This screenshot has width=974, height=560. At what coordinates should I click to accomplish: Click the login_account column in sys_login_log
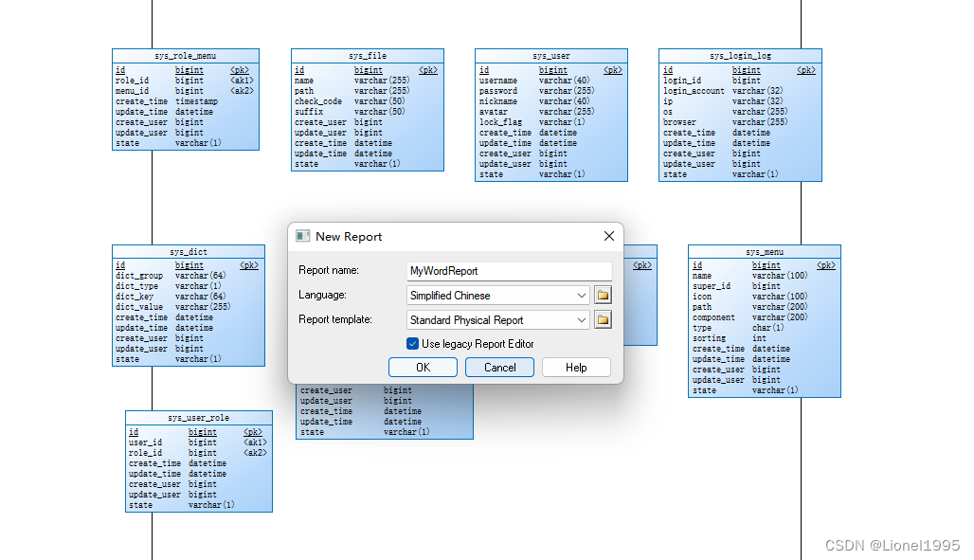(694, 91)
